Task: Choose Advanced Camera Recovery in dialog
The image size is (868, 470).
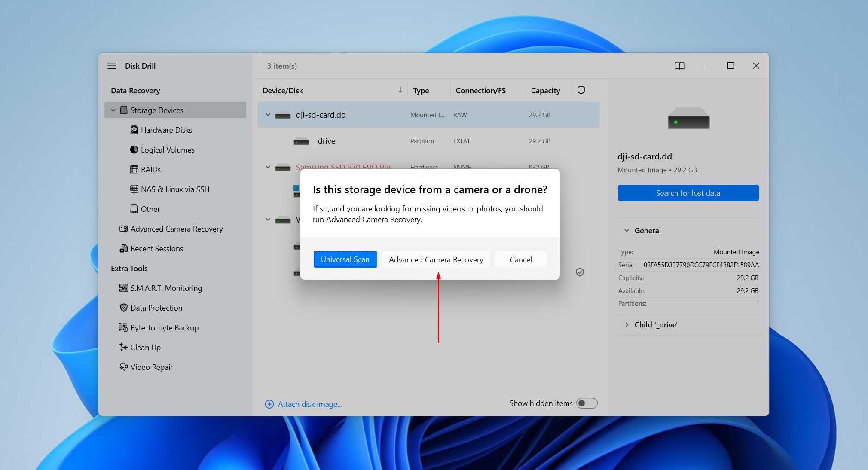Action: pos(436,259)
